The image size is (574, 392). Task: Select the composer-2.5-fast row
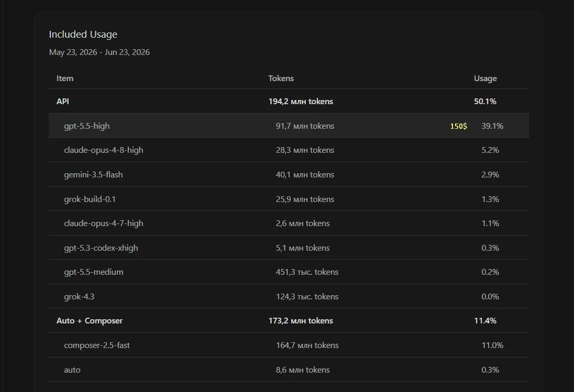click(x=289, y=345)
